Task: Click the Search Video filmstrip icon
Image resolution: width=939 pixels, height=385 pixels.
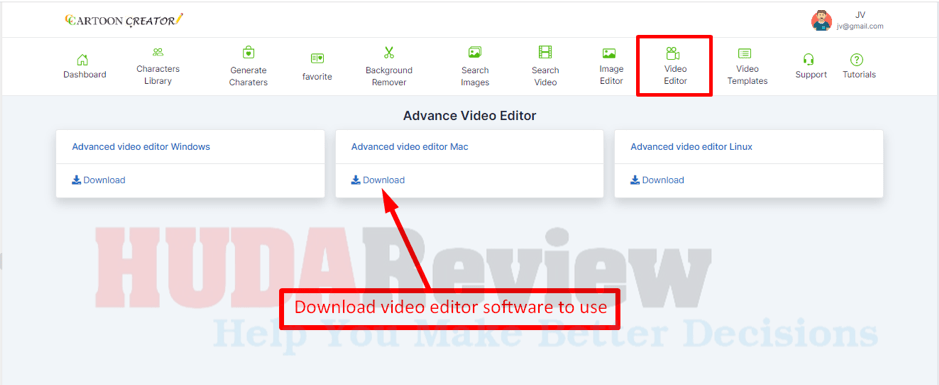Action: point(545,53)
